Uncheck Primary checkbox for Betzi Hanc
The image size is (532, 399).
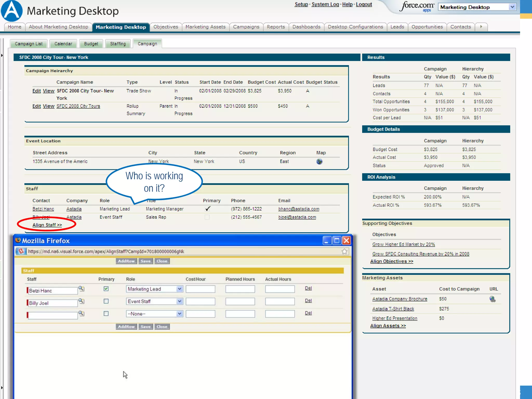pyautogui.click(x=106, y=289)
